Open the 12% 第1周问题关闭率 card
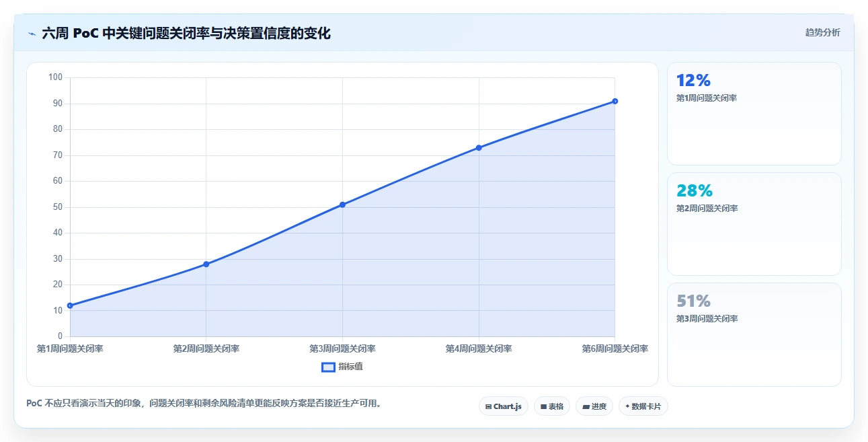868x442 pixels. (754, 114)
